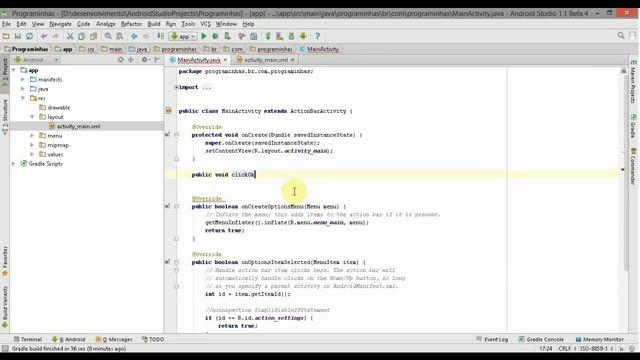This screenshot has width=640, height=360.
Task: Open Android Device Monitor icon
Action: [x=303, y=36]
